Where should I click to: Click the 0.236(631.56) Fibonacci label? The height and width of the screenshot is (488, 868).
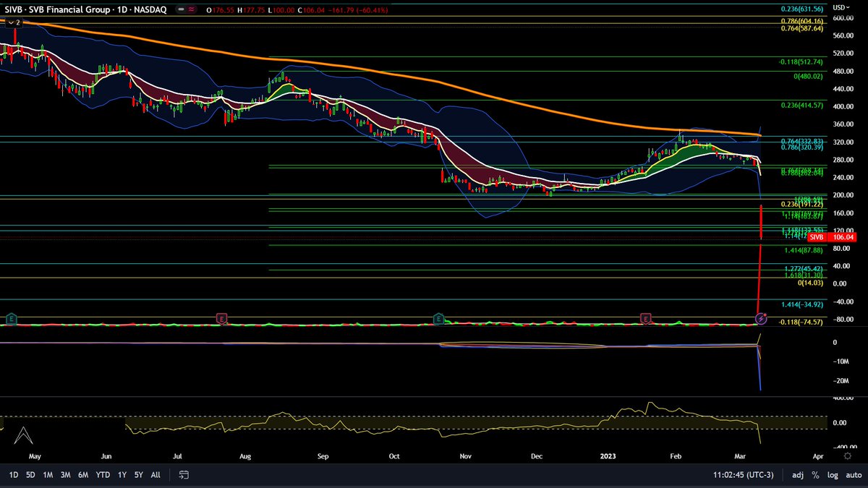click(801, 9)
